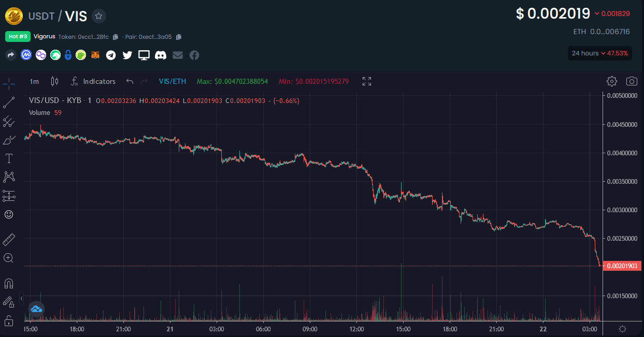Redo the chart action

[x=145, y=81]
